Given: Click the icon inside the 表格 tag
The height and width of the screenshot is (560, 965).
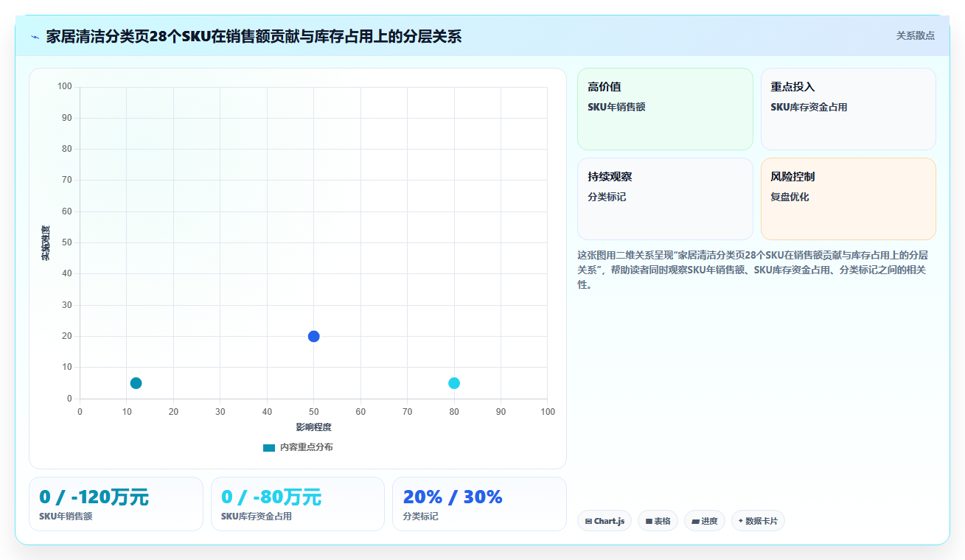Looking at the screenshot, I should (649, 521).
